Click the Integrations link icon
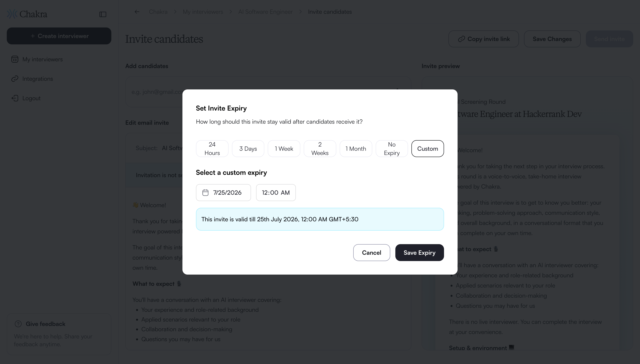The height and width of the screenshot is (364, 640). point(15,79)
